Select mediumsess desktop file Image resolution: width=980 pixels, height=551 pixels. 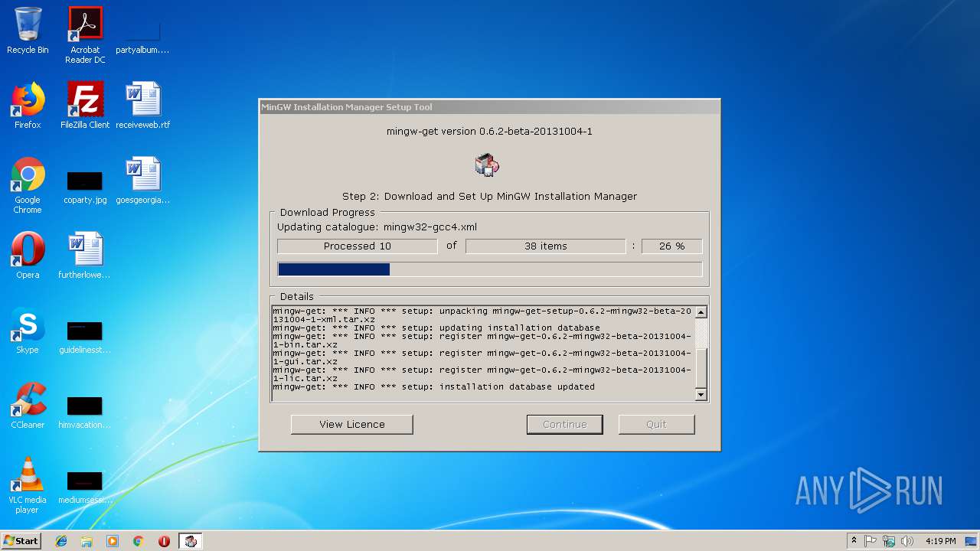point(85,487)
